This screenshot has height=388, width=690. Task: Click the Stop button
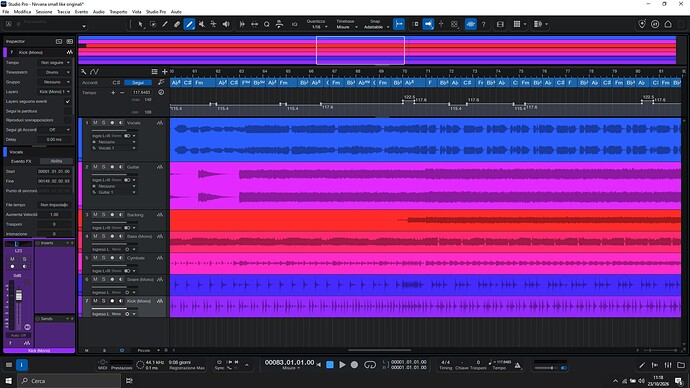(x=330, y=365)
